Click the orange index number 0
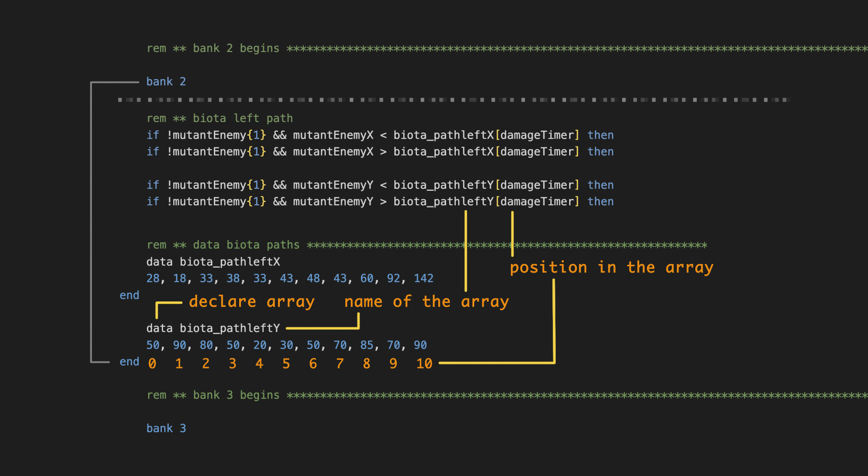 tap(152, 363)
